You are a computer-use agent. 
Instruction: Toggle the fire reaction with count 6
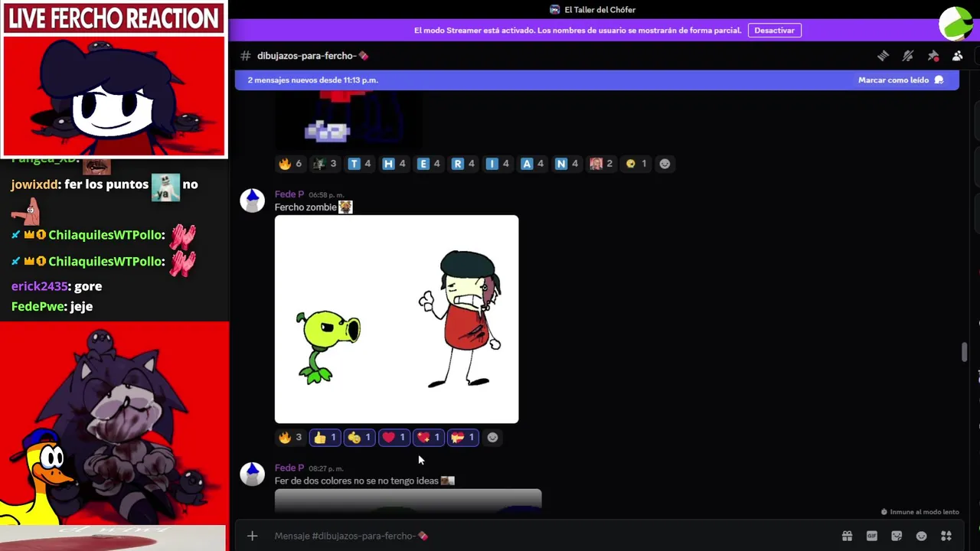tap(290, 164)
